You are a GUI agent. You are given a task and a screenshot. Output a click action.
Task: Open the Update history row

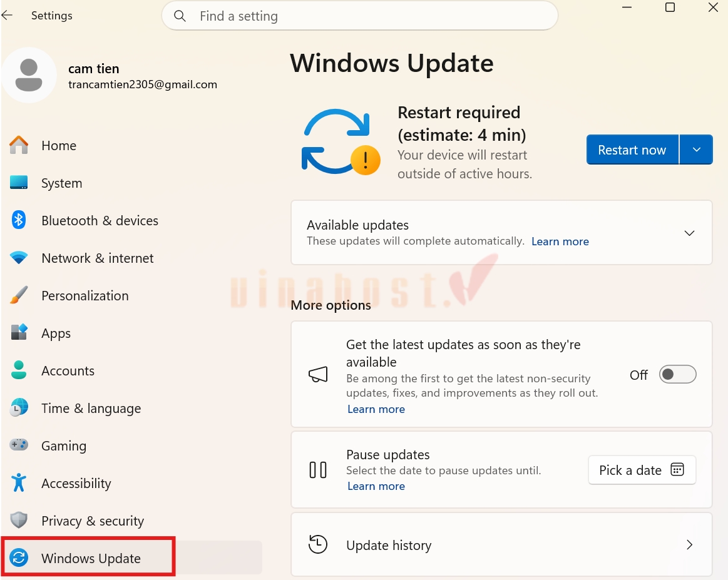tap(501, 545)
